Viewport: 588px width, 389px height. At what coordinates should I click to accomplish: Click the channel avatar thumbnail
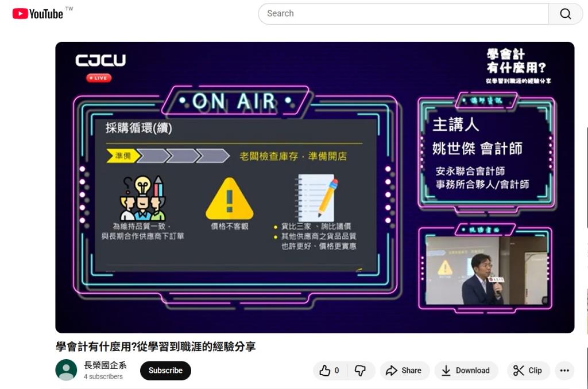click(x=66, y=371)
